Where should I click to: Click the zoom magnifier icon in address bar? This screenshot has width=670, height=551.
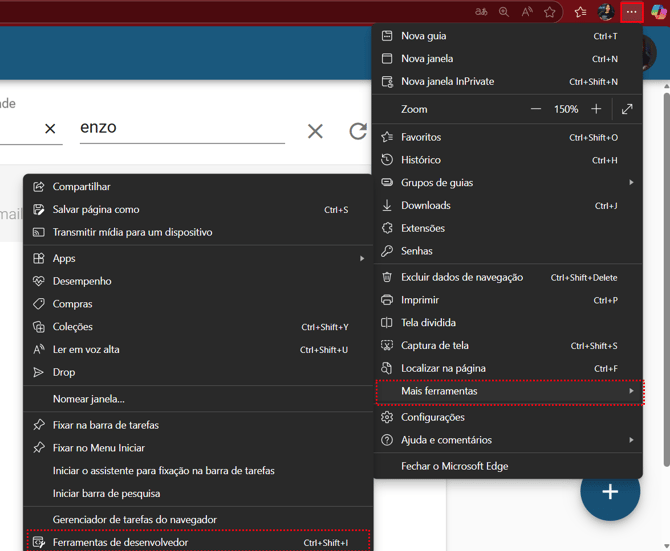tap(504, 12)
